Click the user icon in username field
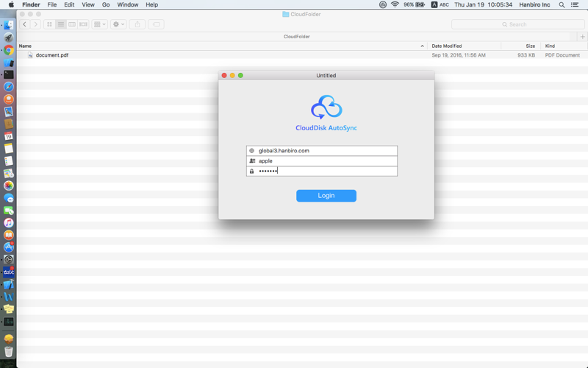588x368 pixels. (252, 160)
